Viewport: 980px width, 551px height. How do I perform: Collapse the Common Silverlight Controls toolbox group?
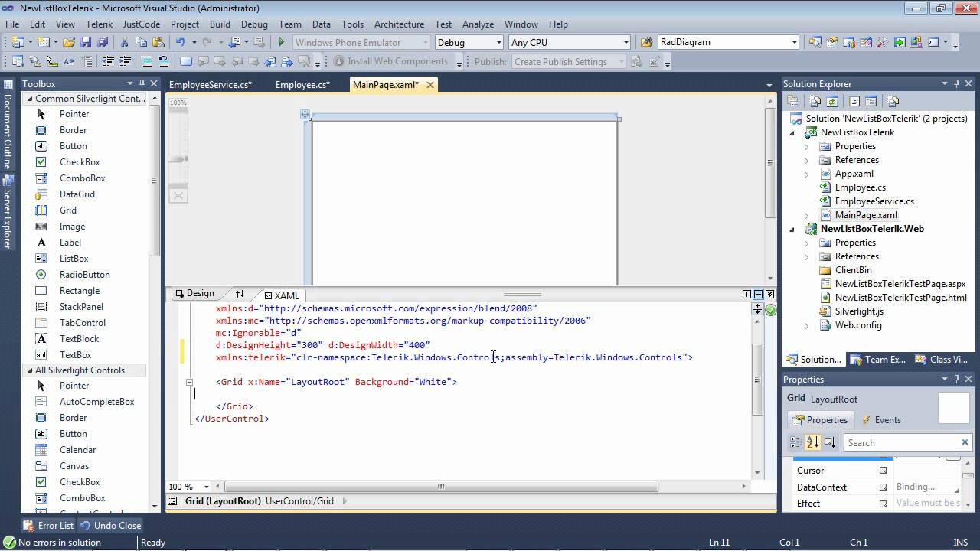(30, 99)
